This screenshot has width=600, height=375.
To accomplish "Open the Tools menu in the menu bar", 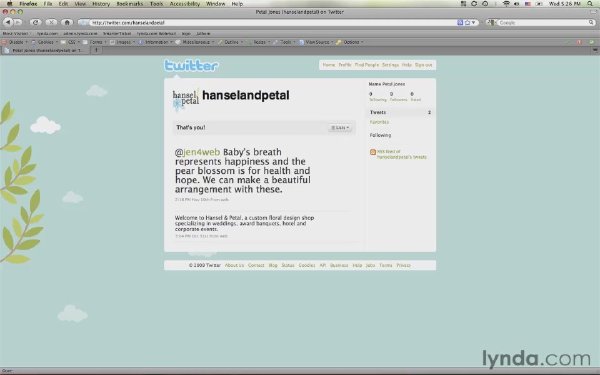I will tap(156, 3).
